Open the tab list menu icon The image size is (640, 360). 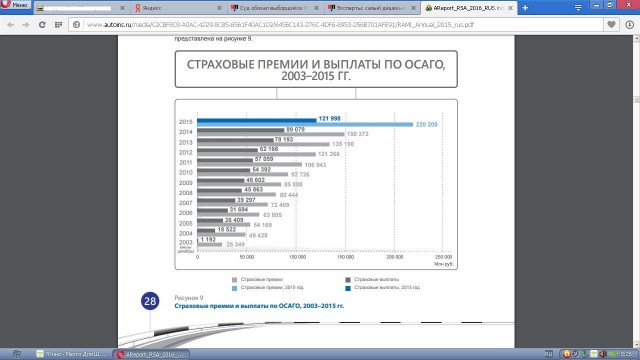tap(578, 8)
